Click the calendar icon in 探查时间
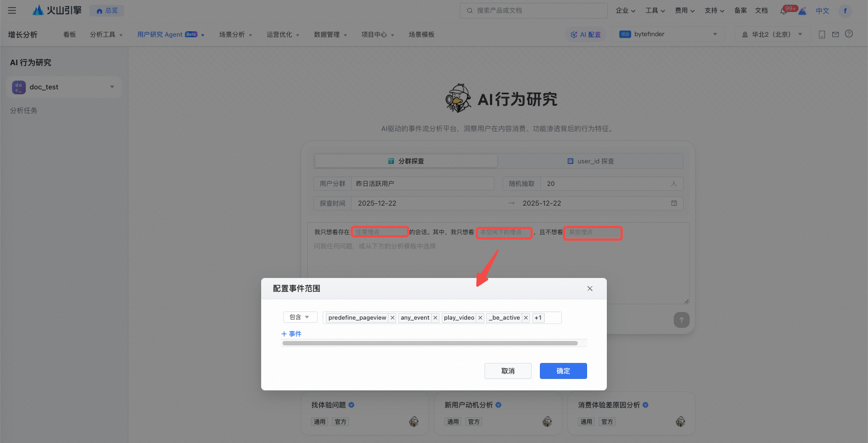The width and height of the screenshot is (868, 443). click(x=674, y=203)
